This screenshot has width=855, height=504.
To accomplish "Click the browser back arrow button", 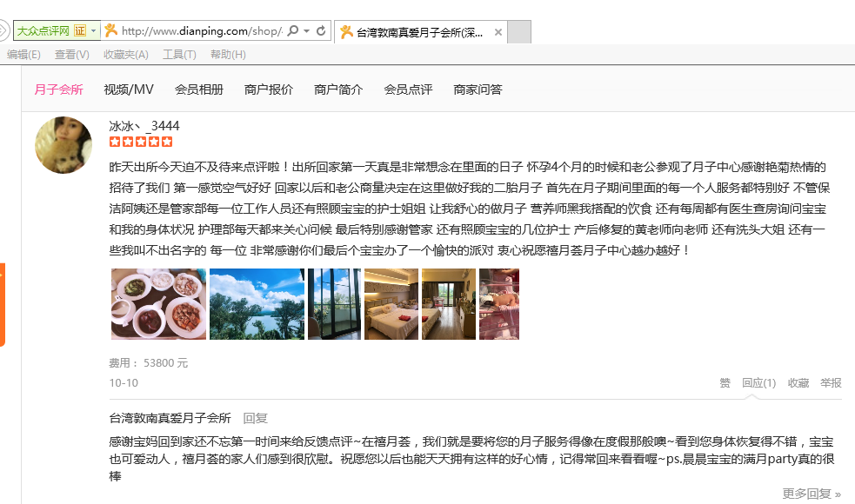I will [x=3, y=30].
